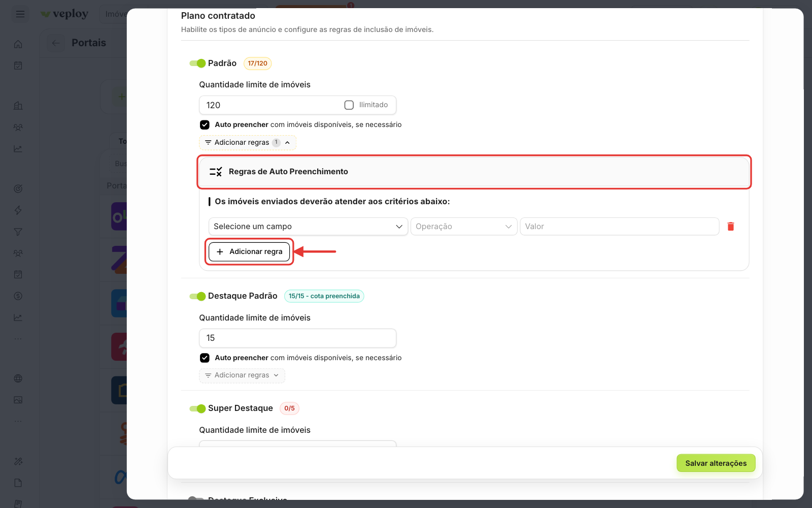The width and height of the screenshot is (812, 508).
Task: Expand Adicionar regras under Destaque Padrão
Action: [242, 375]
